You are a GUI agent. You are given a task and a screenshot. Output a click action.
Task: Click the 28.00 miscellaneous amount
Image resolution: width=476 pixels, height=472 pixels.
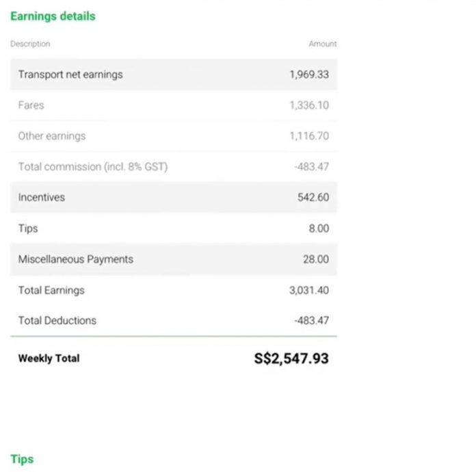pyautogui.click(x=316, y=259)
